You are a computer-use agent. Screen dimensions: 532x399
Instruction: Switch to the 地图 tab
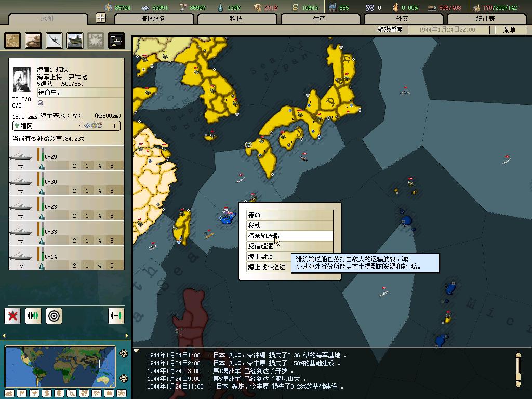click(x=47, y=19)
